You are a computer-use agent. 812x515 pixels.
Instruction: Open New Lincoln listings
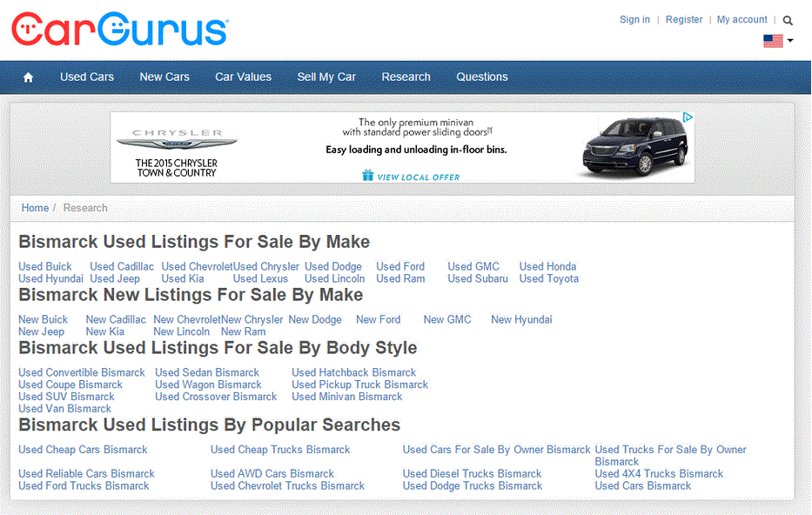pos(181,331)
